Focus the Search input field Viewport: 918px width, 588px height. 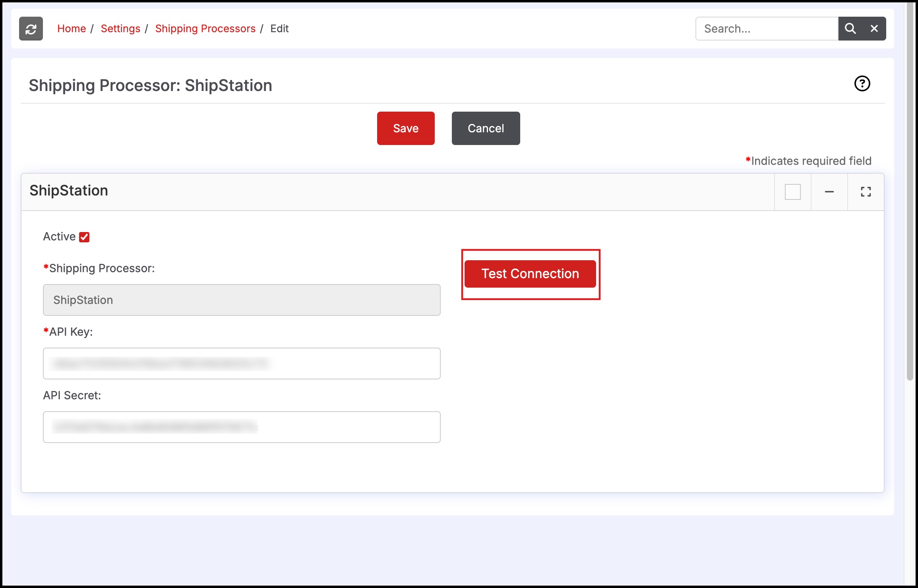767,29
